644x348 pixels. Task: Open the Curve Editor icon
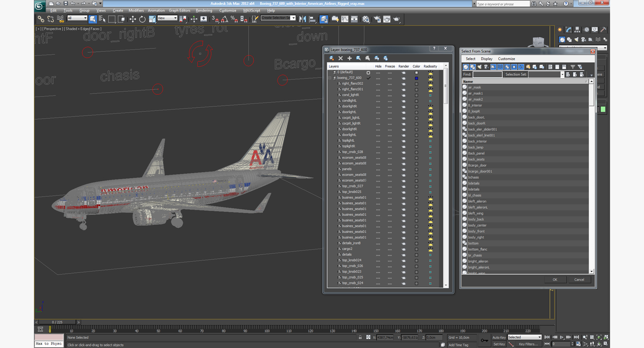345,19
